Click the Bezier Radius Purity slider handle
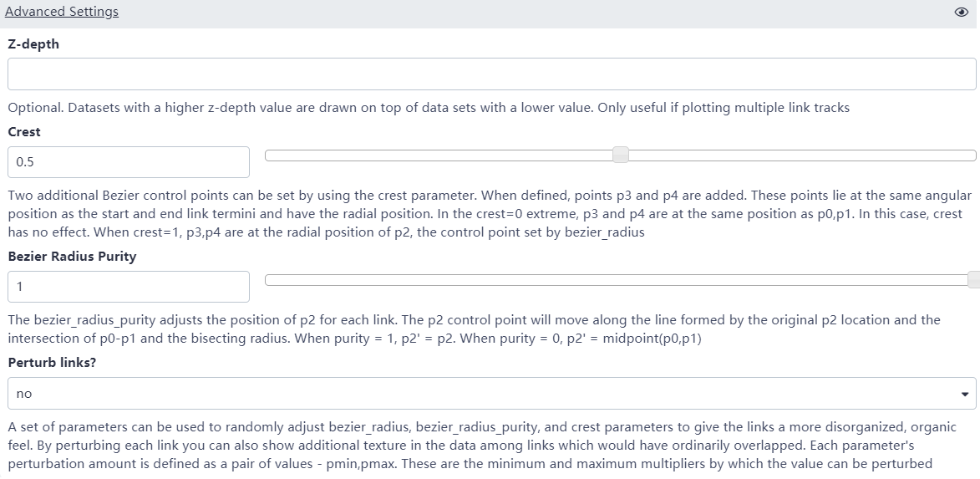Screen dimensions: 980x479 (973, 280)
